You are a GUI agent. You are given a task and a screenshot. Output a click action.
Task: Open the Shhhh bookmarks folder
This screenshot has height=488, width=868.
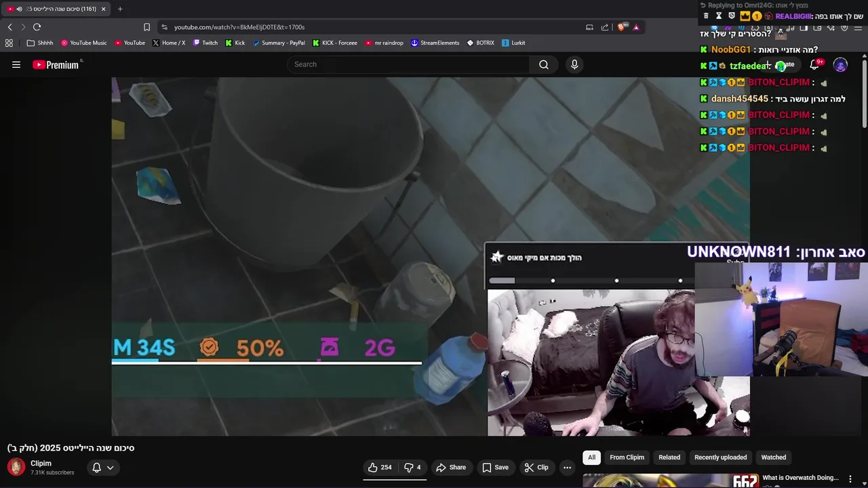(x=40, y=43)
